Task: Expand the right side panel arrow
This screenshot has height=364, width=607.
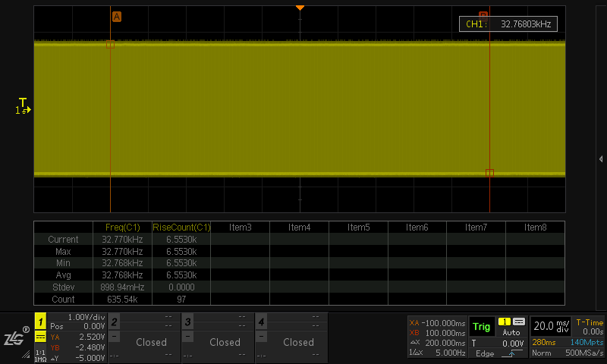Action: coord(600,158)
